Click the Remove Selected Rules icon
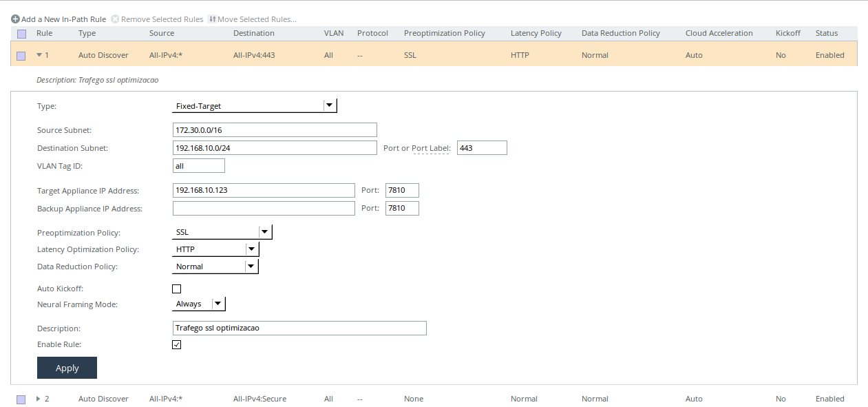 click(115, 19)
